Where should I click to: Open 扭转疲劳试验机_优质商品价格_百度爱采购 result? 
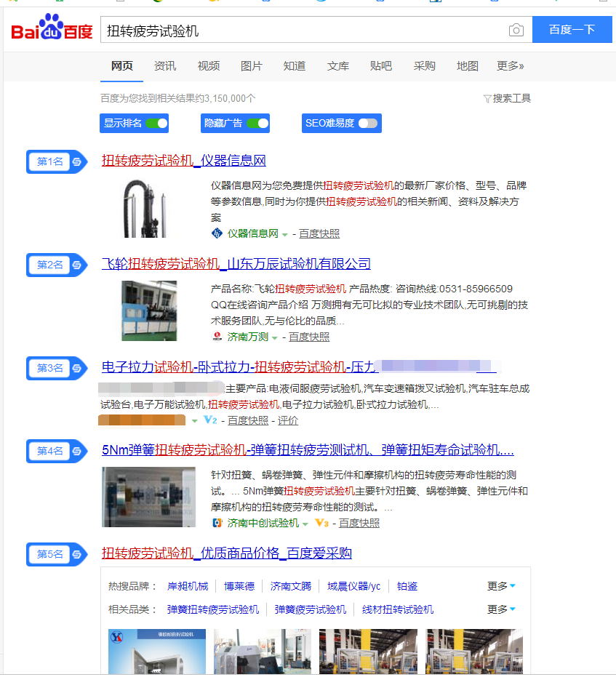[227, 553]
